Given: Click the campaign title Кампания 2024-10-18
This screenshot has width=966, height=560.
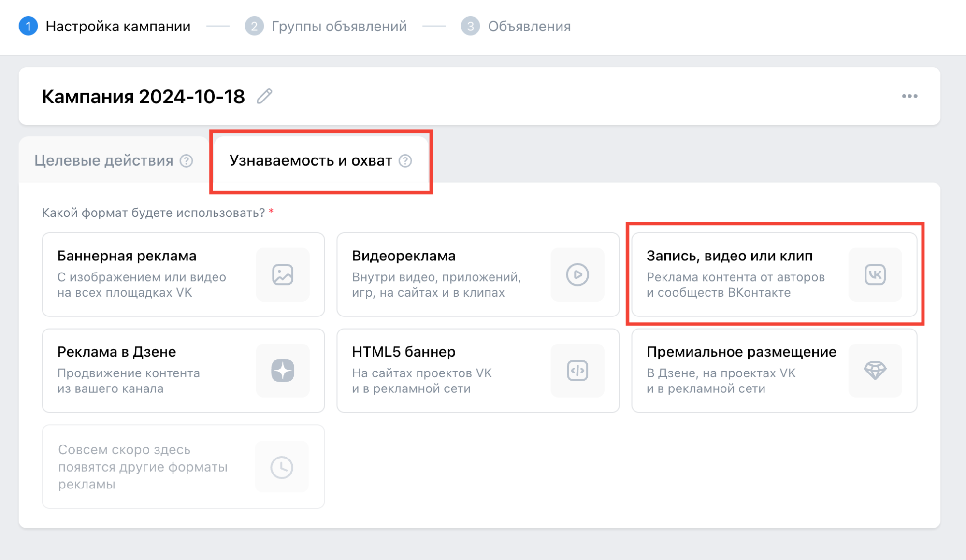Looking at the screenshot, I should click(144, 97).
